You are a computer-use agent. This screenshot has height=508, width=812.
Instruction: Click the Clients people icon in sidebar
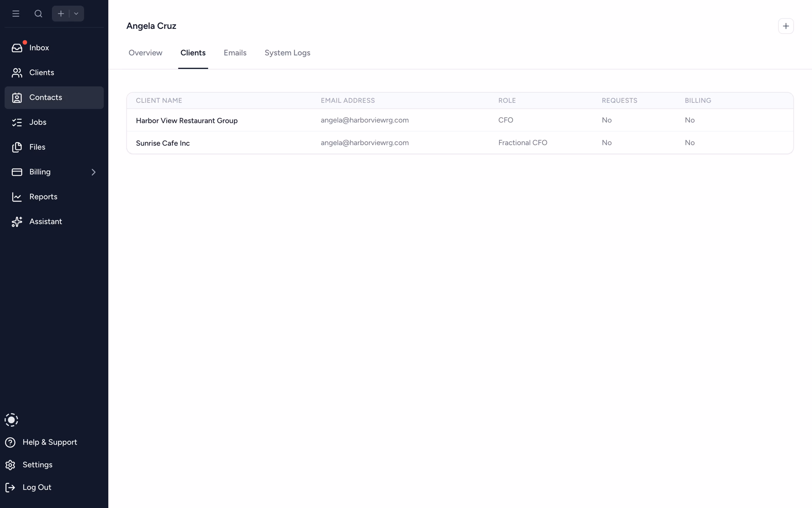[17, 73]
